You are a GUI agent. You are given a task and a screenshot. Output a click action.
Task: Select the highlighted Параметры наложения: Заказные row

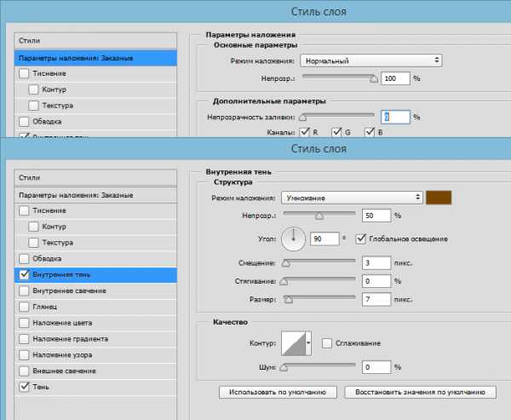tap(95, 59)
